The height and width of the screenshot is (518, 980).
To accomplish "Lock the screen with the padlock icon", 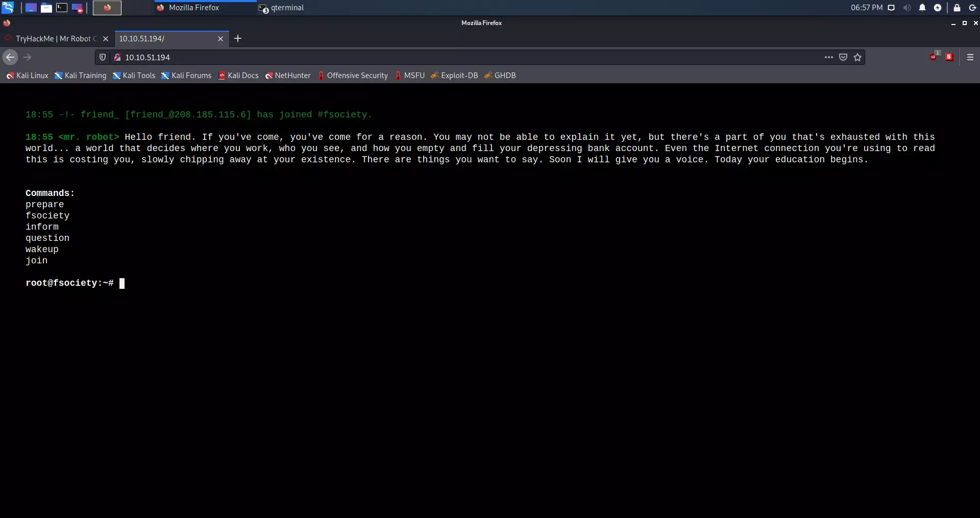I will pyautogui.click(x=957, y=8).
